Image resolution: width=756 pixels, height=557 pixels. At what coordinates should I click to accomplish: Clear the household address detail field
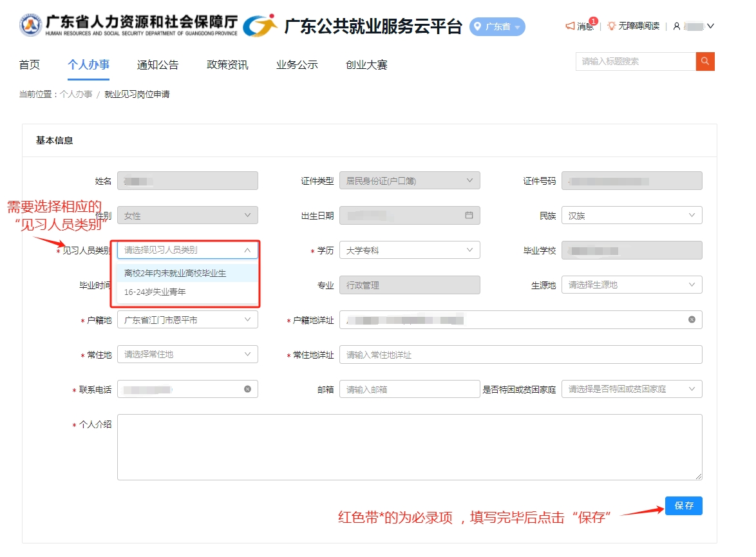coord(692,319)
